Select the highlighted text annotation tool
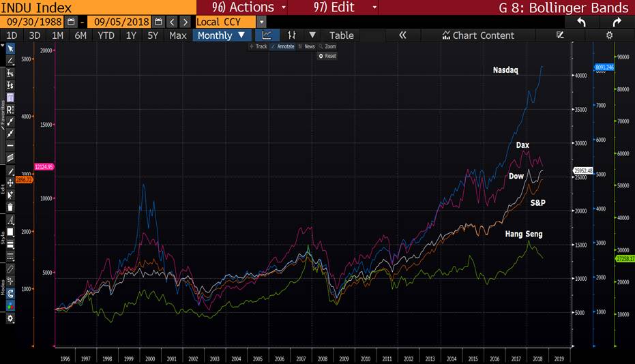The image size is (635, 364). [10, 97]
